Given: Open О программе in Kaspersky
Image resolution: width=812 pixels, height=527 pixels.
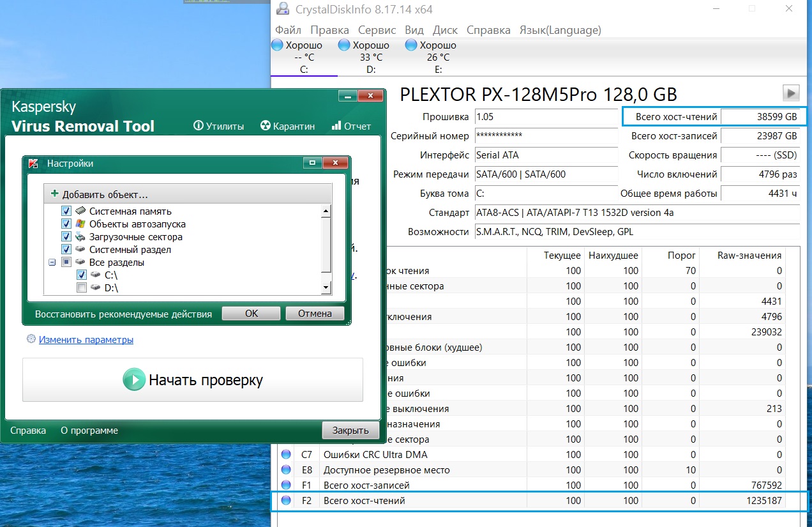Looking at the screenshot, I should tap(89, 431).
